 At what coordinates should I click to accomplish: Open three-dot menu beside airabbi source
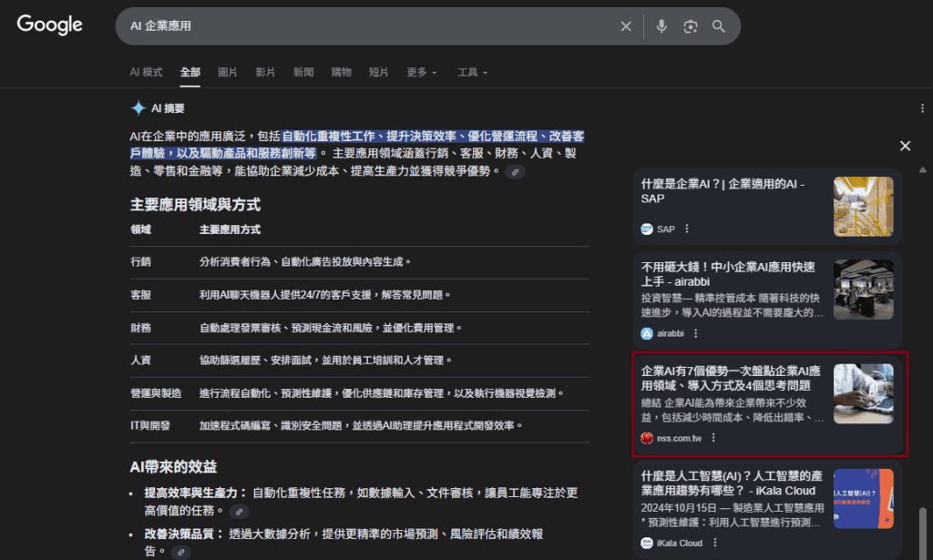(x=695, y=333)
